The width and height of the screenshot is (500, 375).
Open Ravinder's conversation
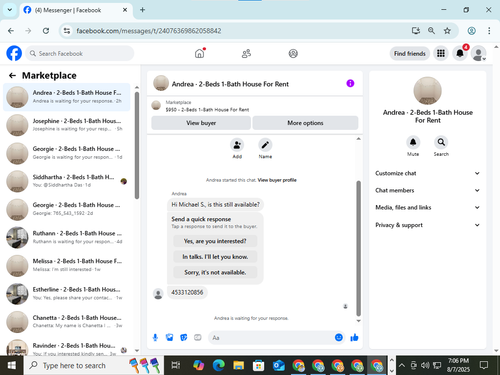(x=67, y=347)
